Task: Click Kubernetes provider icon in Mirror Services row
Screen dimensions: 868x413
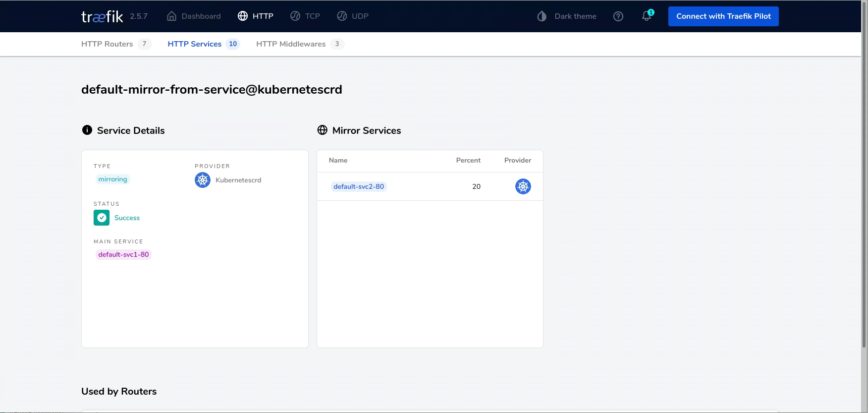Action: coord(523,186)
